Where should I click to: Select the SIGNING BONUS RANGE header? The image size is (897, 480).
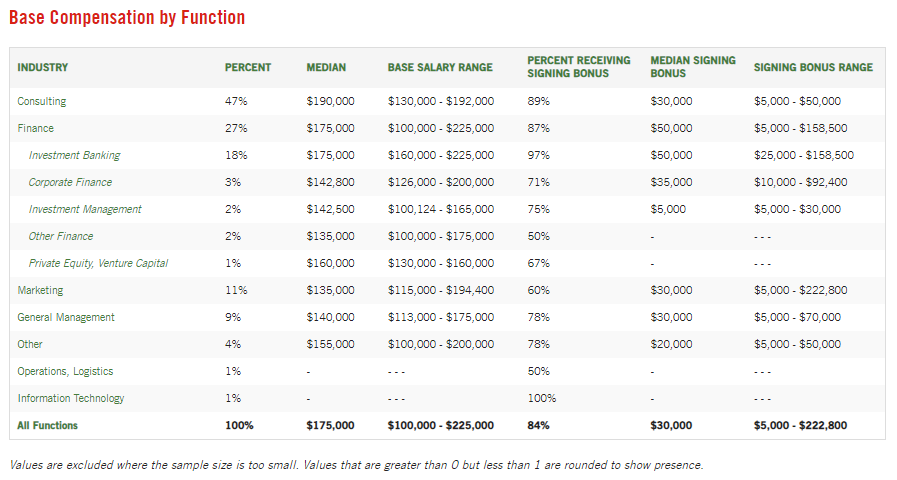pyautogui.click(x=813, y=68)
